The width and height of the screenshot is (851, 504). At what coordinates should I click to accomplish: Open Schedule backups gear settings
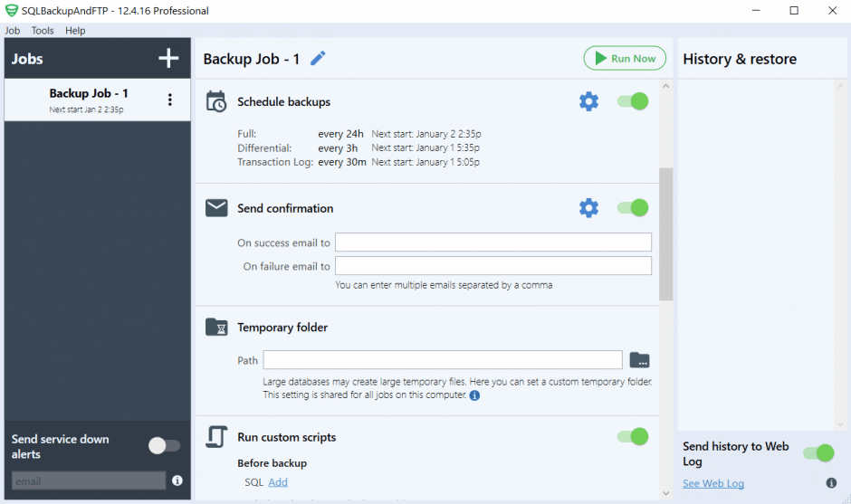588,101
